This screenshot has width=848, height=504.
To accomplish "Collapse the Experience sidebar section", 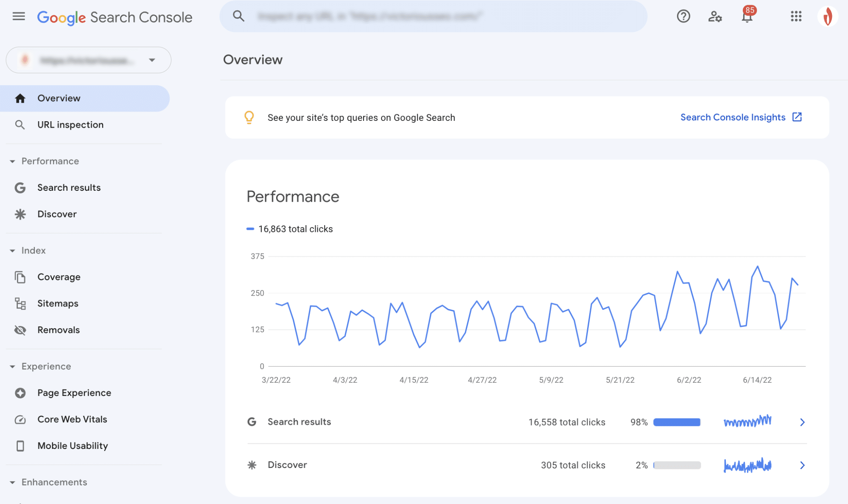I will pos(12,367).
